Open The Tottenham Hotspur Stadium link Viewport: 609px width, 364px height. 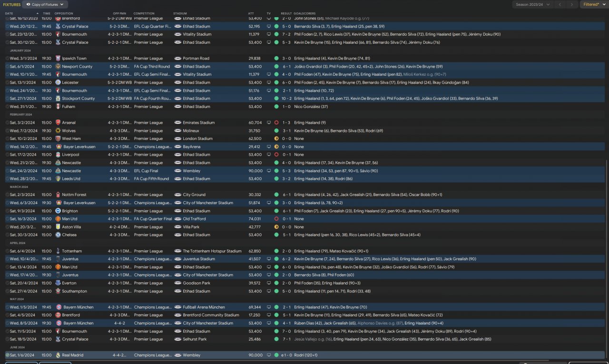(212, 251)
